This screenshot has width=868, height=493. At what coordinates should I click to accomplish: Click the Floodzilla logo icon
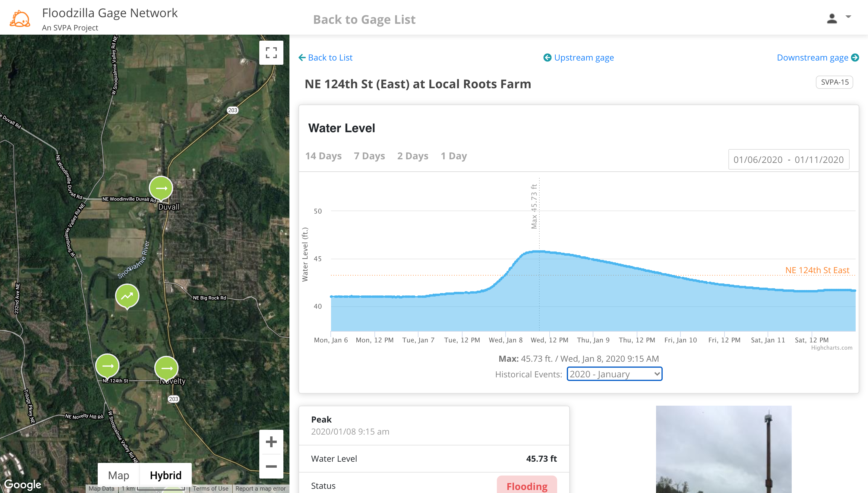coord(20,18)
